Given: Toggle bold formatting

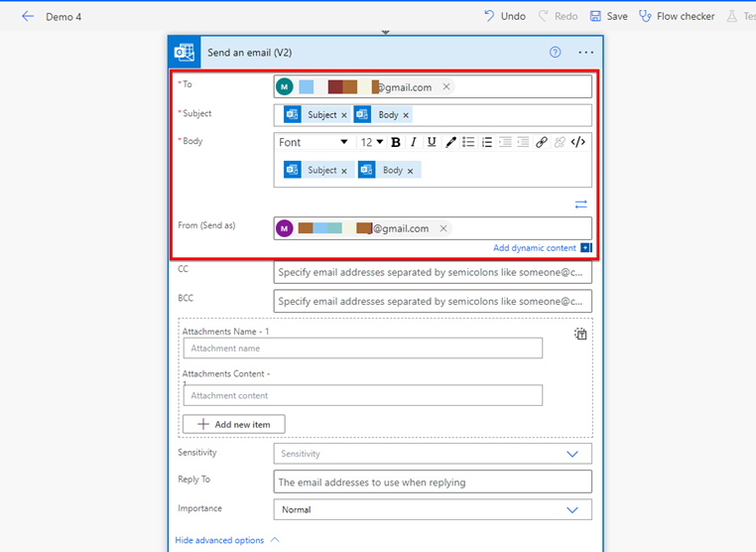Looking at the screenshot, I should [x=396, y=142].
